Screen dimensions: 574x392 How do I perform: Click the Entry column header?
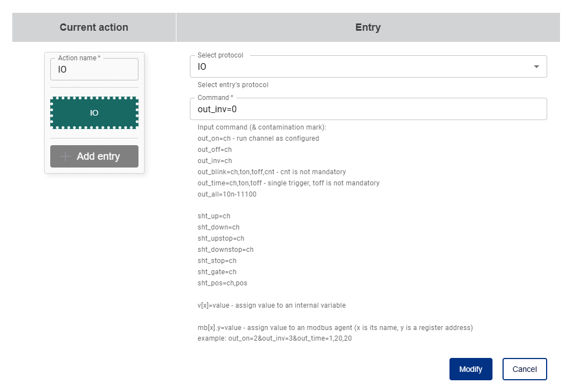(x=368, y=27)
